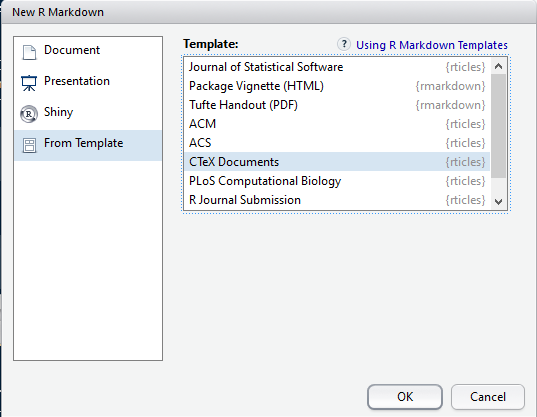The image size is (537, 417).
Task: Select the Document category
Action: [88, 50]
